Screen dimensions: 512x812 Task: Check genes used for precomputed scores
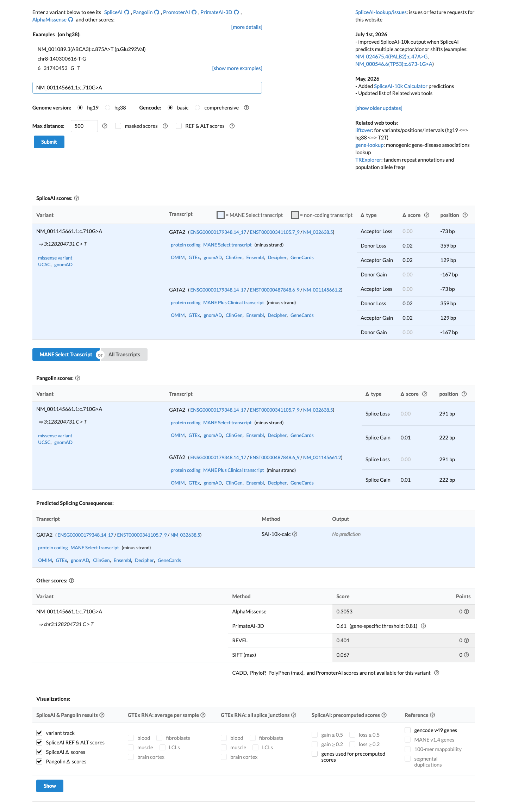click(x=315, y=754)
